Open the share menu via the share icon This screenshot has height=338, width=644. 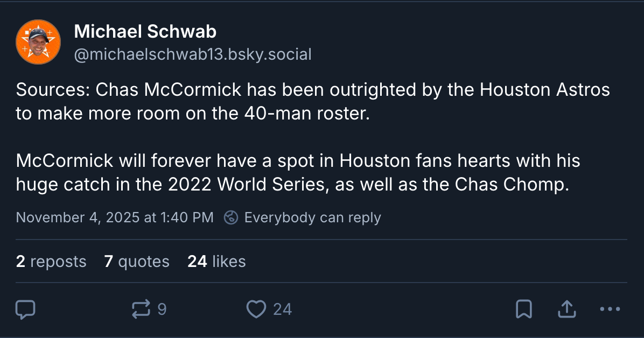pyautogui.click(x=566, y=309)
